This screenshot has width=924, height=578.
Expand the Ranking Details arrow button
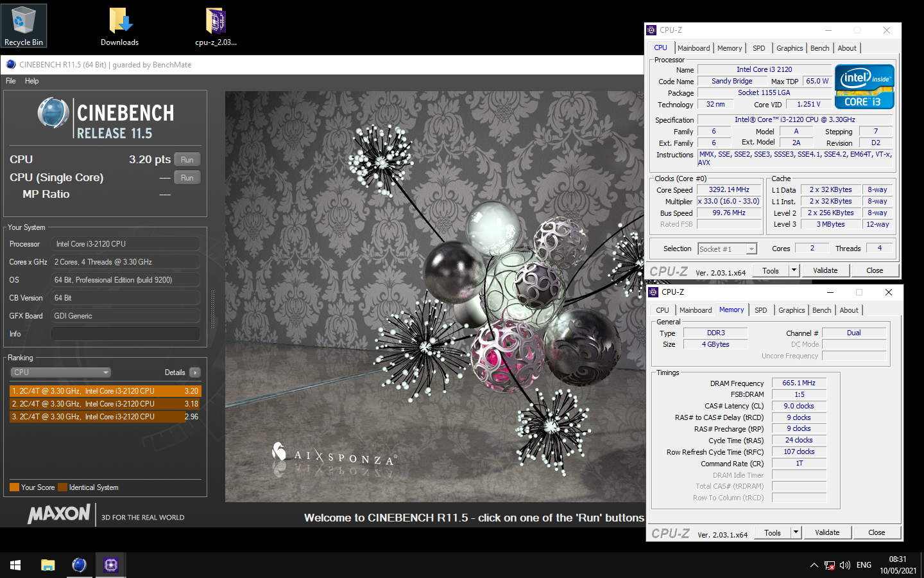(195, 372)
